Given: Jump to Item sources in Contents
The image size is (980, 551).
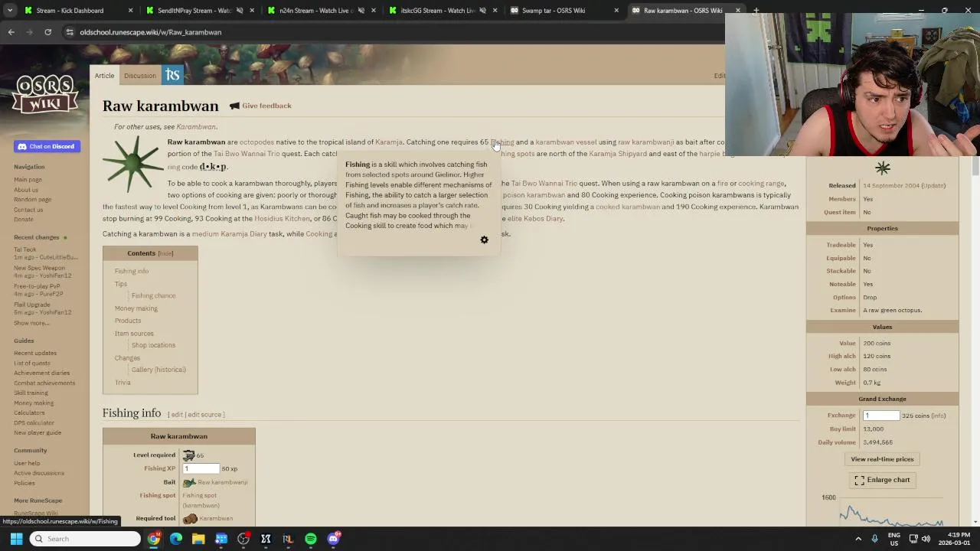Looking at the screenshot, I should (x=134, y=334).
